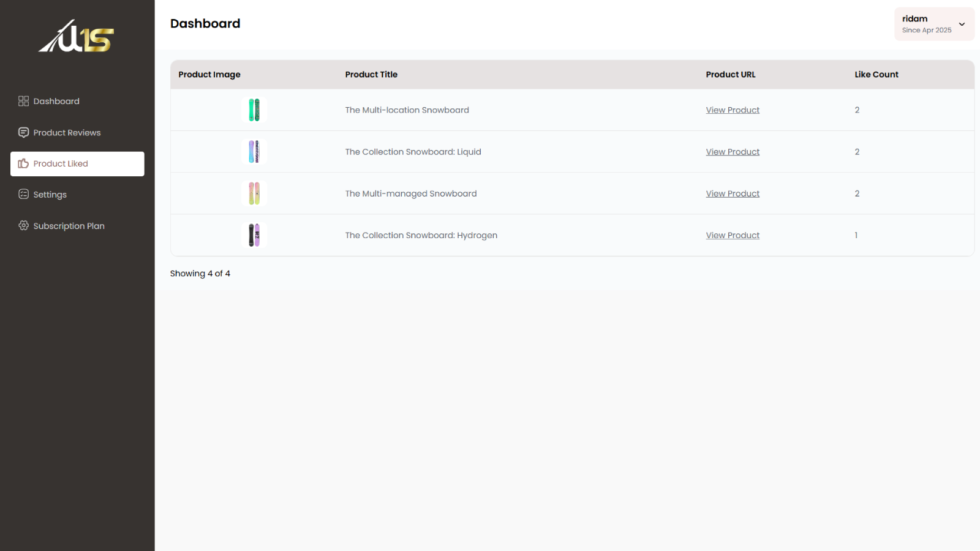Click View Product for Hydrogen snowboard

732,235
